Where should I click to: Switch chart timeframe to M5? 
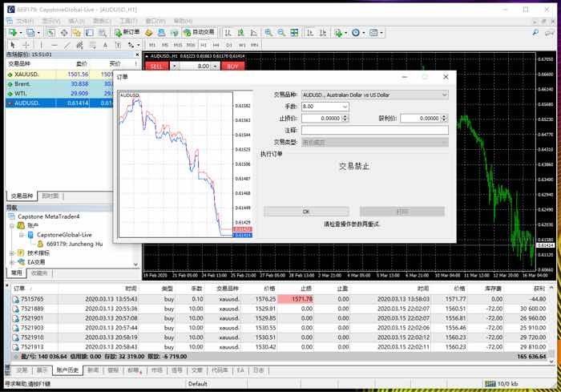click(x=166, y=45)
